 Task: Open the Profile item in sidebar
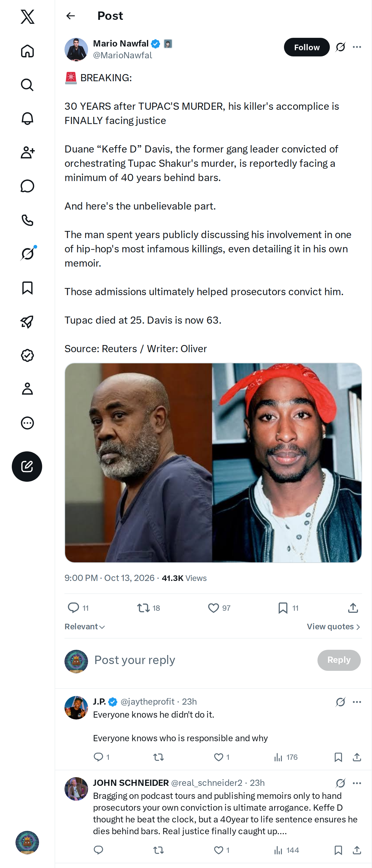27,389
